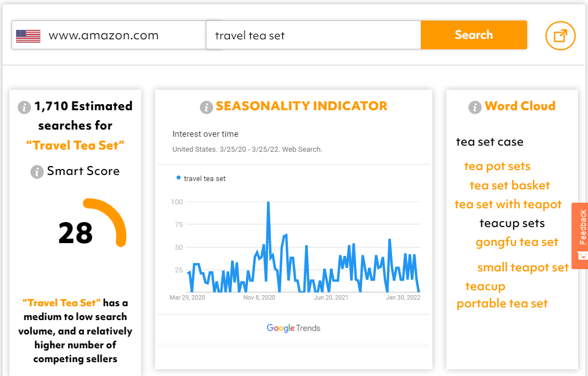Click the open-in-new-window icon
The width and height of the screenshot is (588, 376).
point(560,35)
